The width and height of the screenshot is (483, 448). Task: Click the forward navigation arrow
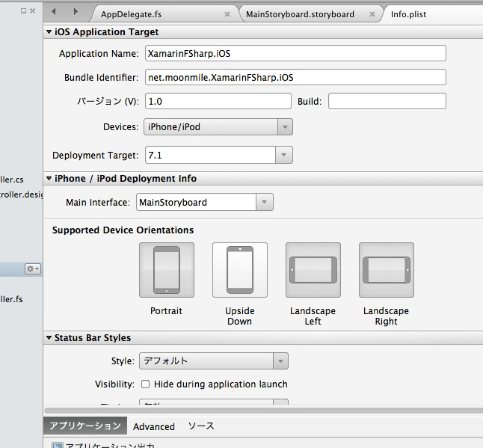click(x=76, y=12)
